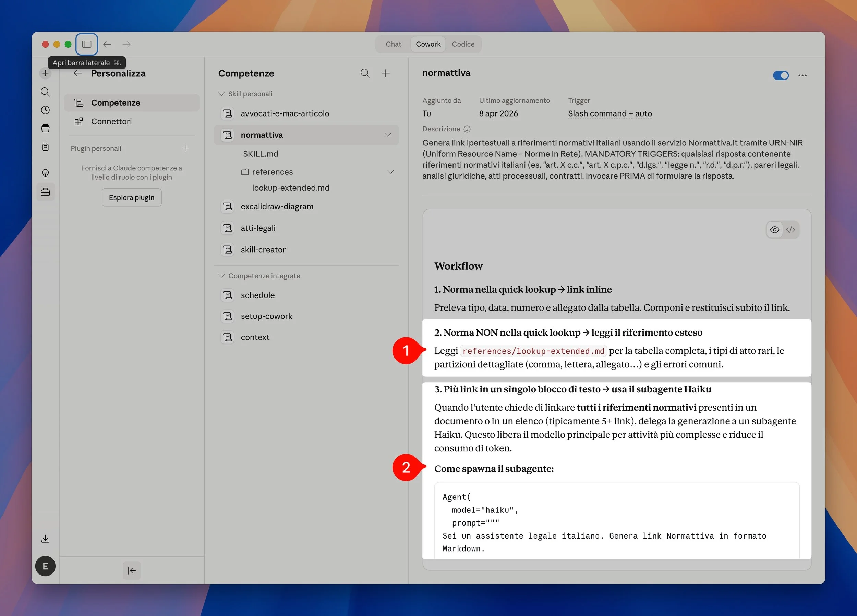
Task: Disable the normattiva skill toggle
Action: click(x=781, y=75)
